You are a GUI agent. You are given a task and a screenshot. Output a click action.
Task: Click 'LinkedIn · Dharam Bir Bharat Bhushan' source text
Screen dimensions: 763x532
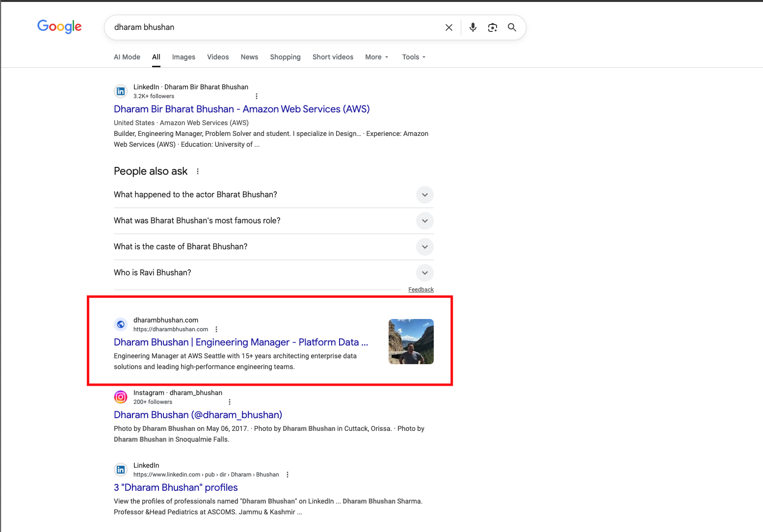(x=191, y=87)
